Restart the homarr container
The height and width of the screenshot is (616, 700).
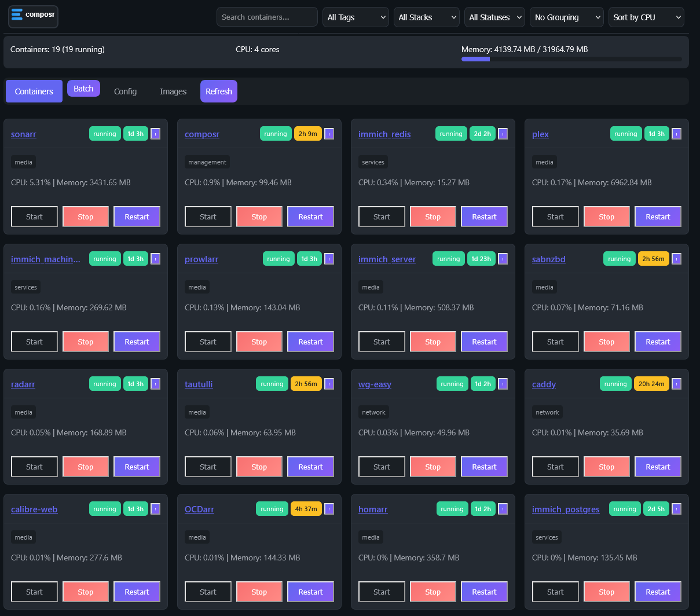(484, 592)
